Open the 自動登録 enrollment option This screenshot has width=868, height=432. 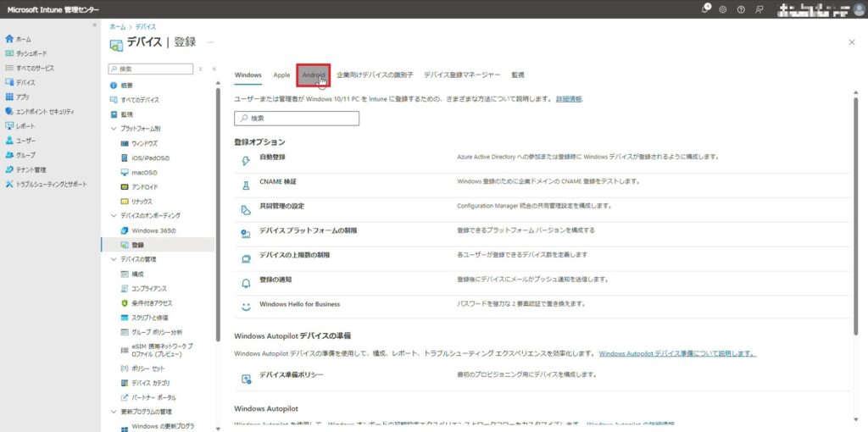[x=272, y=158]
